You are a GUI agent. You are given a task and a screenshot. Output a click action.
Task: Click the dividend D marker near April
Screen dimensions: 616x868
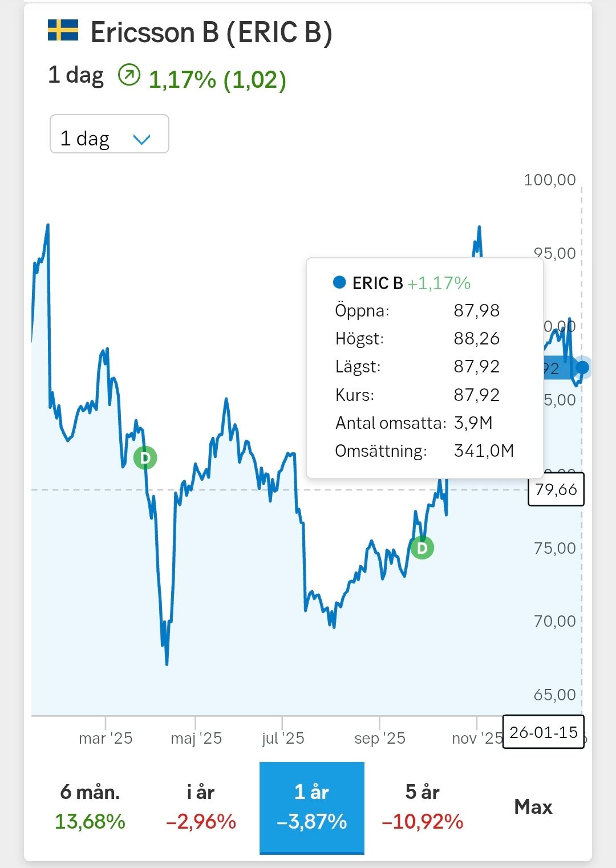coord(145,458)
